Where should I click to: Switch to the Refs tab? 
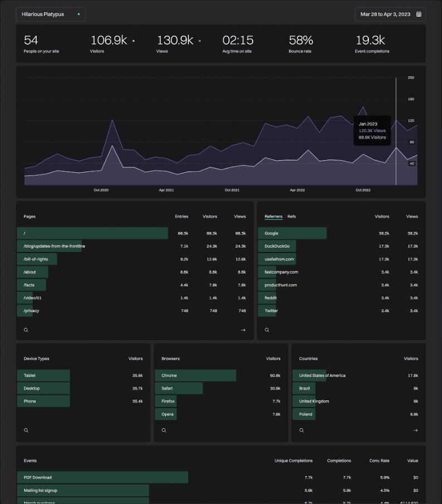[292, 216]
